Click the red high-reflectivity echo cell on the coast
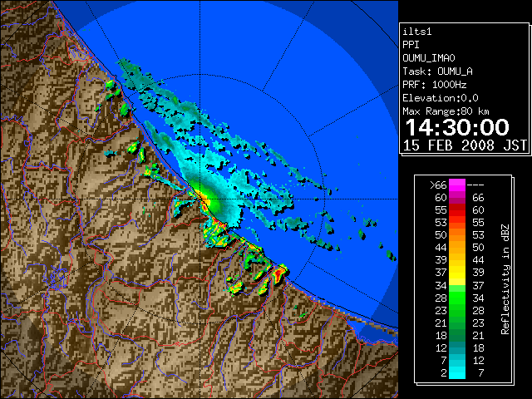Screen dimensions: 532x399 278,273
